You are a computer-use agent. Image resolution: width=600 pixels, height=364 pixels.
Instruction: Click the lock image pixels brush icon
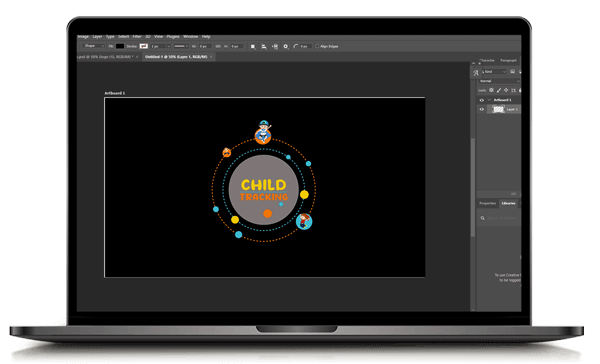point(499,90)
